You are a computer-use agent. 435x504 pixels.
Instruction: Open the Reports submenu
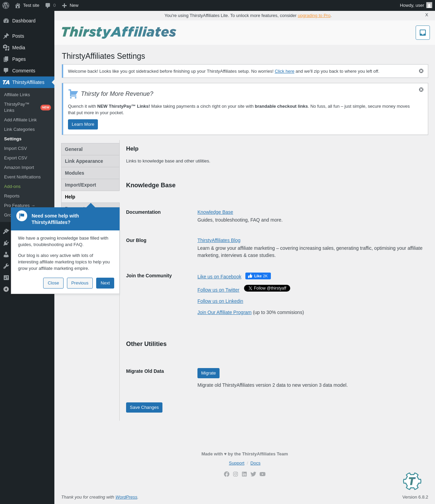pos(27,196)
